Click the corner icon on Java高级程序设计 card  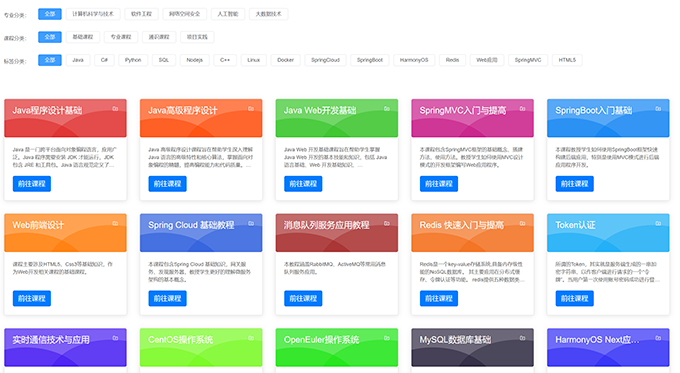point(251,109)
